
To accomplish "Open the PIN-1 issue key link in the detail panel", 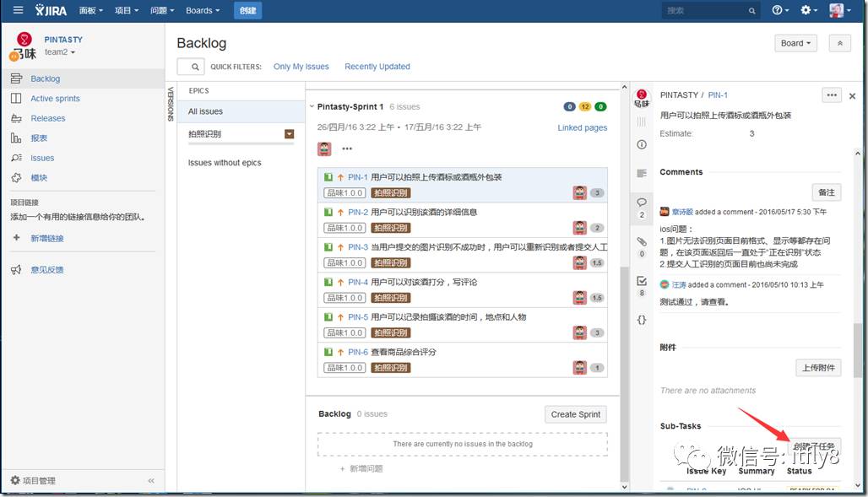I will [718, 95].
